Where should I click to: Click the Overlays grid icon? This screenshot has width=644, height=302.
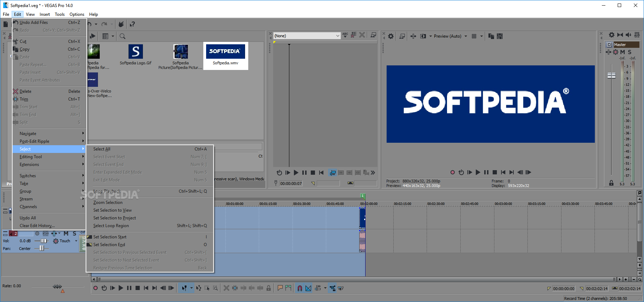(474, 36)
